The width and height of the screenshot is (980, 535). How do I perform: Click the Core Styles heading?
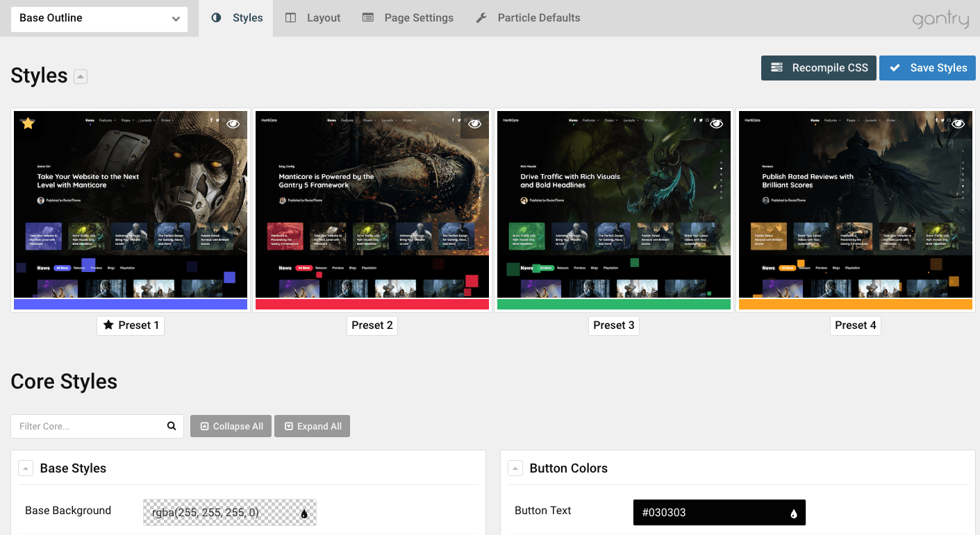tap(64, 382)
